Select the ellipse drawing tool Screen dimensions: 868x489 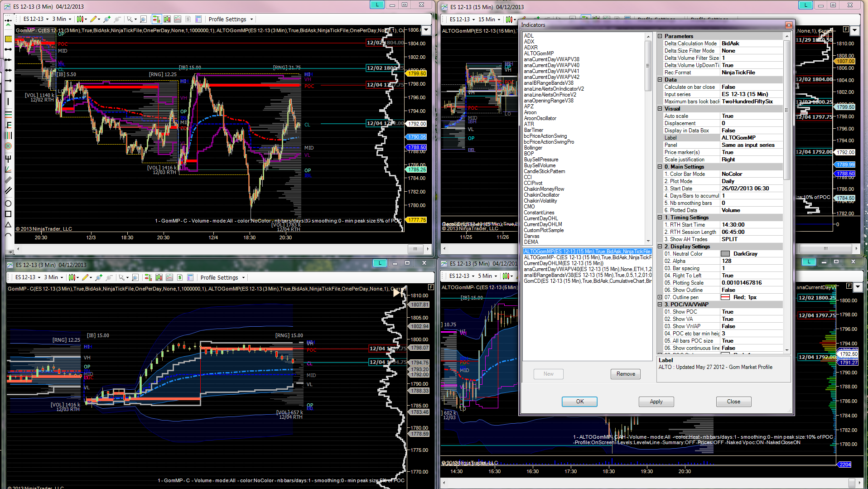(8, 203)
